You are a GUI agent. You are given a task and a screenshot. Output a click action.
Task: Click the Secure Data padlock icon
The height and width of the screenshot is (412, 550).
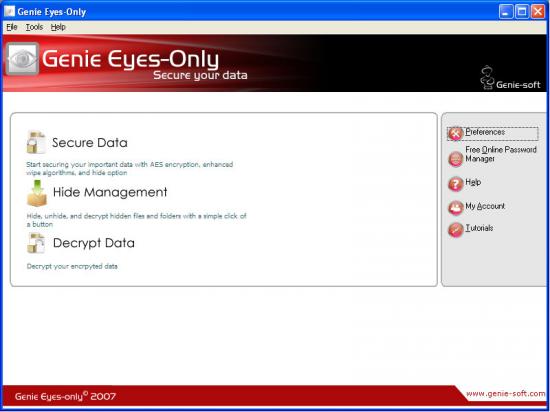[36, 142]
